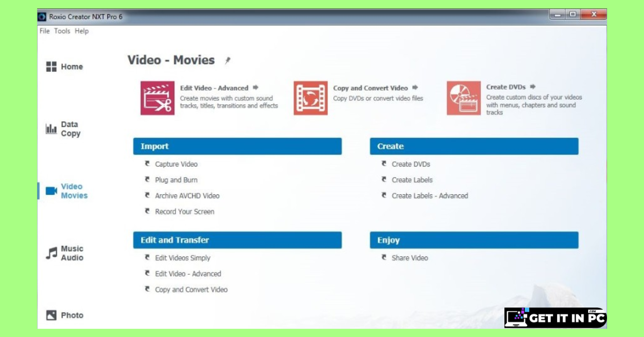Click the Enjoy section header bar

(x=474, y=240)
